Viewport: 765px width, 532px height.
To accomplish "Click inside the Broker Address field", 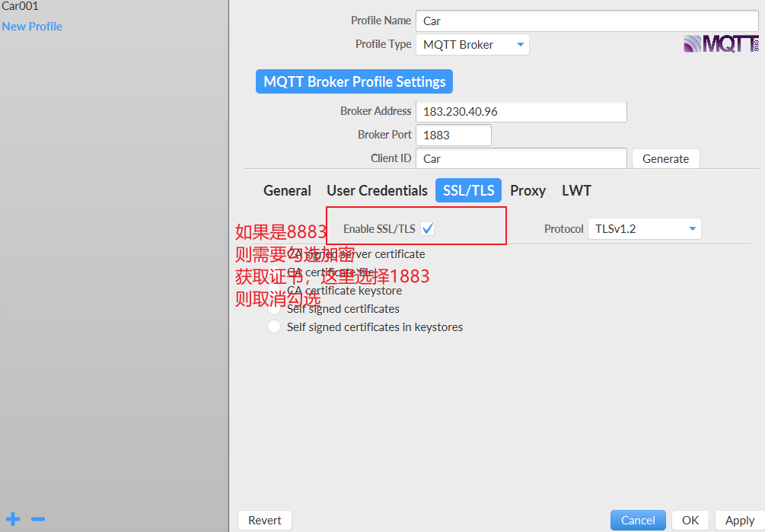I will click(521, 111).
